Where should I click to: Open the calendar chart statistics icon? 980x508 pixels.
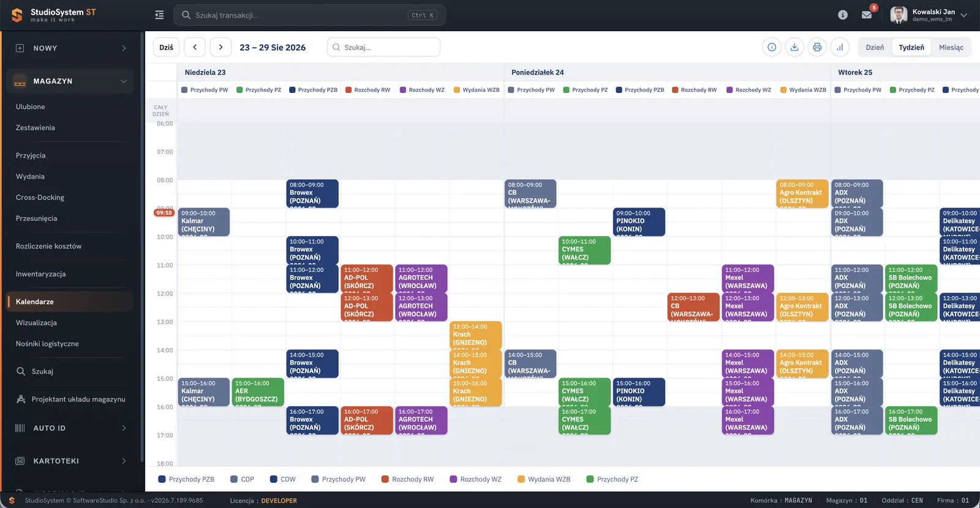pos(840,47)
